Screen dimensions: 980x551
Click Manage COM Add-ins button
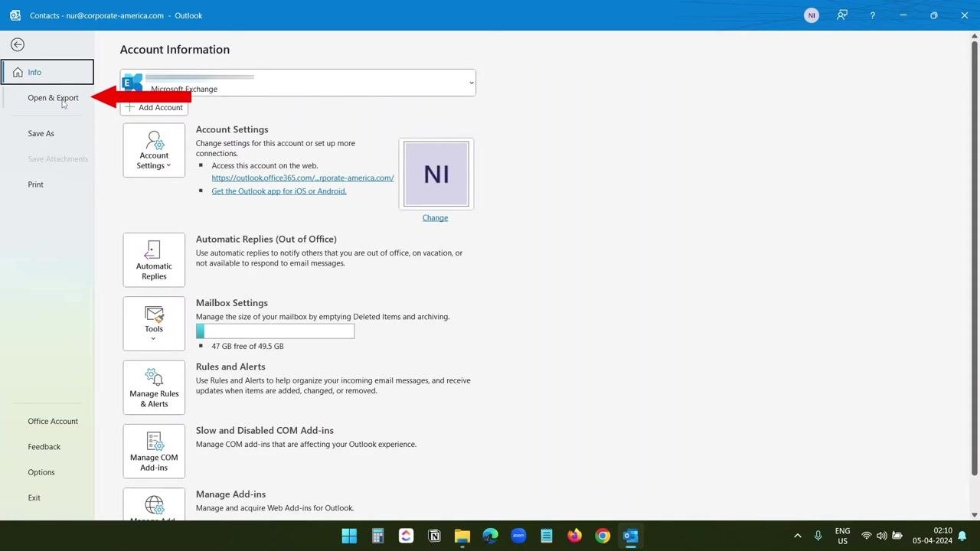click(x=154, y=451)
